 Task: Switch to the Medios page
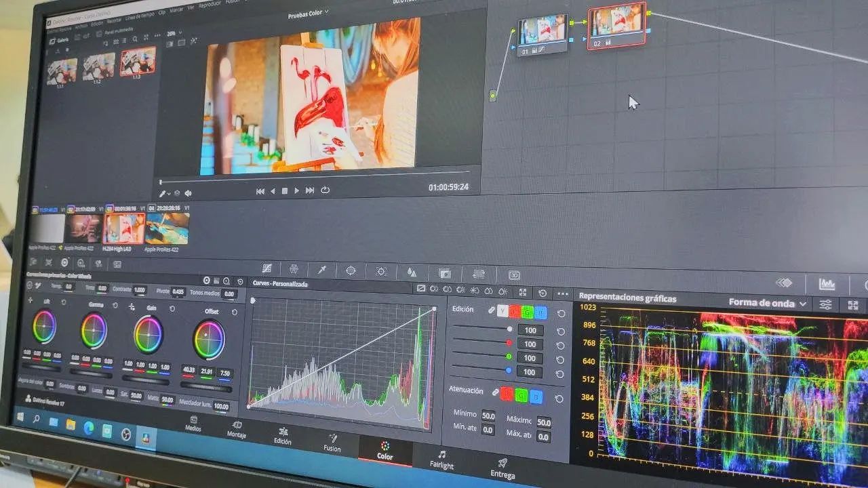click(193, 424)
